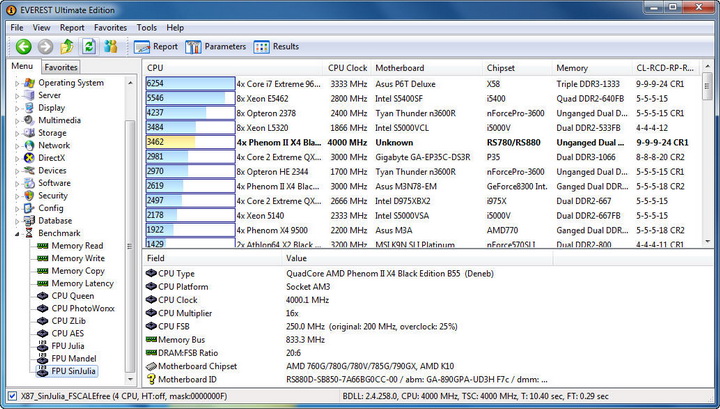Open the Help menu
The height and width of the screenshot is (409, 720).
click(x=175, y=28)
